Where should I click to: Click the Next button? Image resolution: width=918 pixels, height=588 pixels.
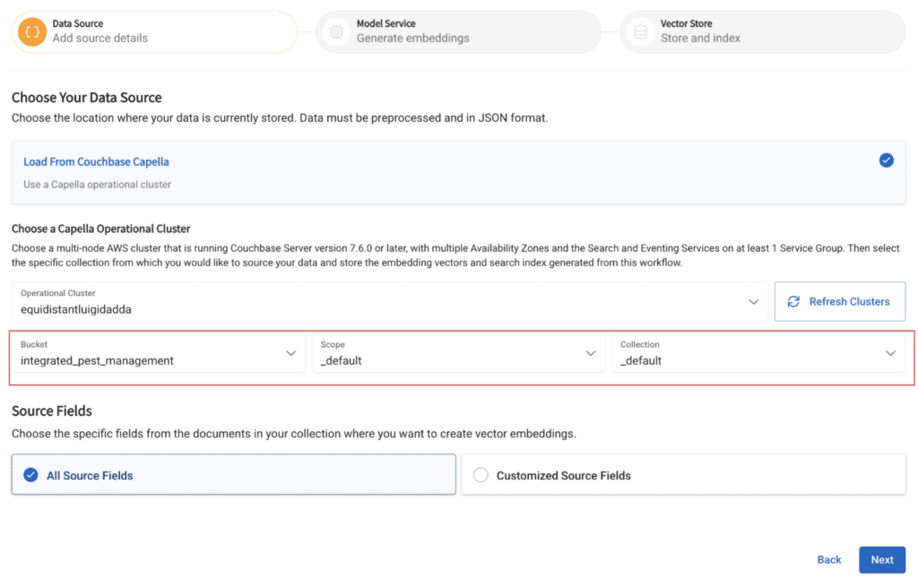(x=882, y=560)
